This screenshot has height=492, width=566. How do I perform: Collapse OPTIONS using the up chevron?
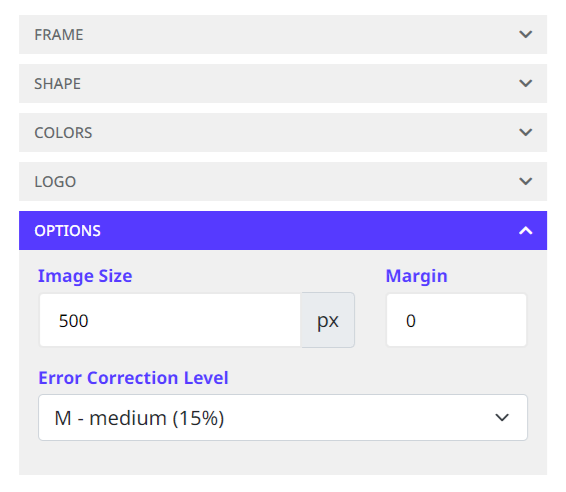(x=526, y=230)
